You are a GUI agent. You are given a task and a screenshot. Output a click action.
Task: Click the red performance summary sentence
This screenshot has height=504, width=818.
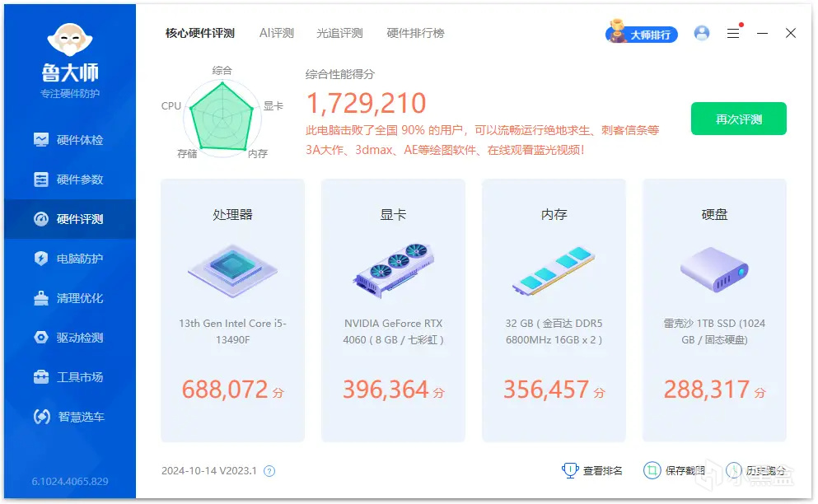483,140
